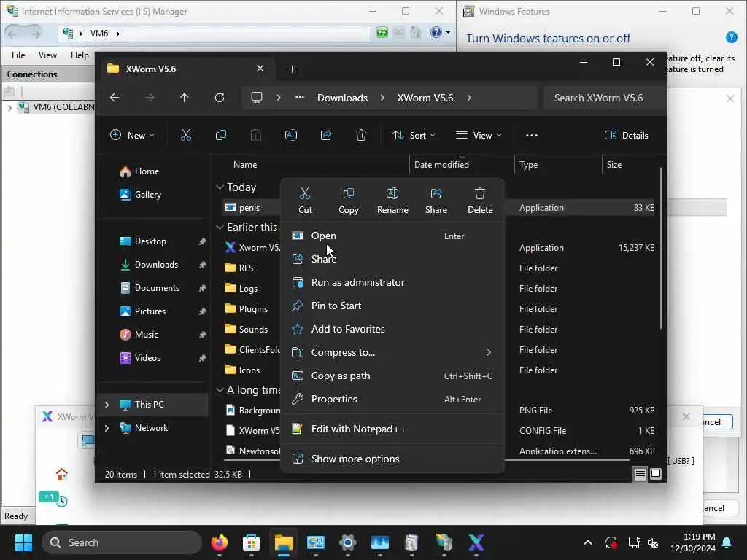Open Firefox from the taskbar
This screenshot has height=560, width=747.
219,542
